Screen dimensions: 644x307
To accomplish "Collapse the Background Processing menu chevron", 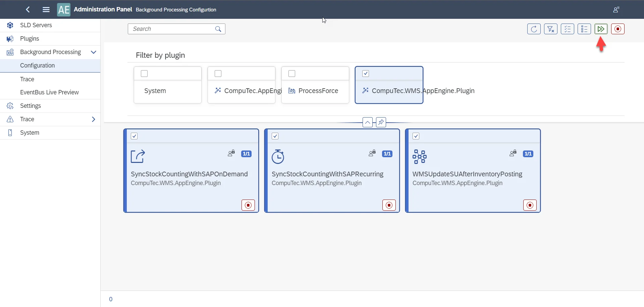I will coord(94,52).
